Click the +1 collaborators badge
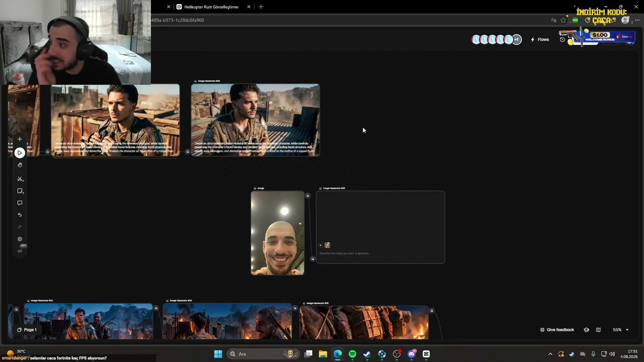This screenshot has height=362, width=644. (517, 40)
